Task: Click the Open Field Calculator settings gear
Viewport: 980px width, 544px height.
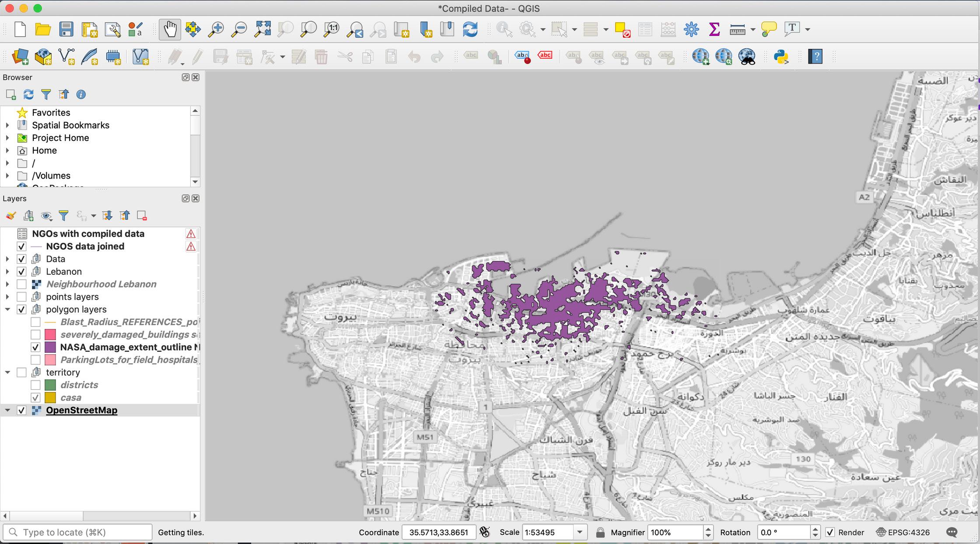Action: point(691,29)
